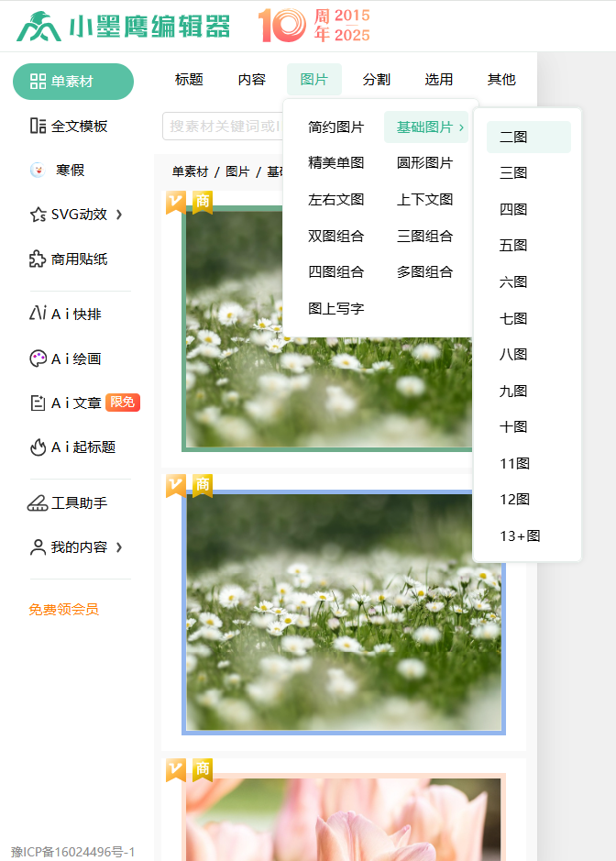The height and width of the screenshot is (861, 616).
Task: Choose 四图组合 menu entry
Action: (x=336, y=271)
